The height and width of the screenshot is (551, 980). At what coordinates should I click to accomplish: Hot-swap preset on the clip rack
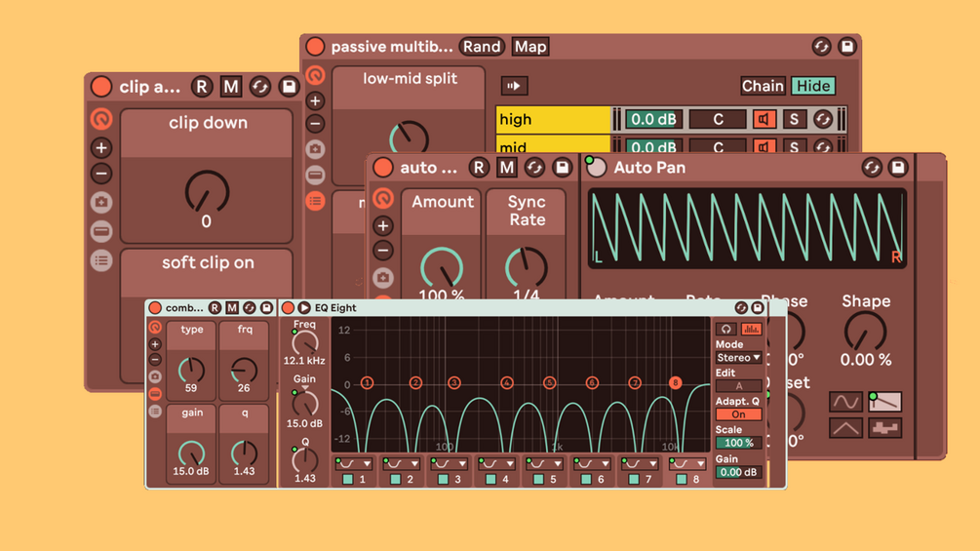(260, 87)
